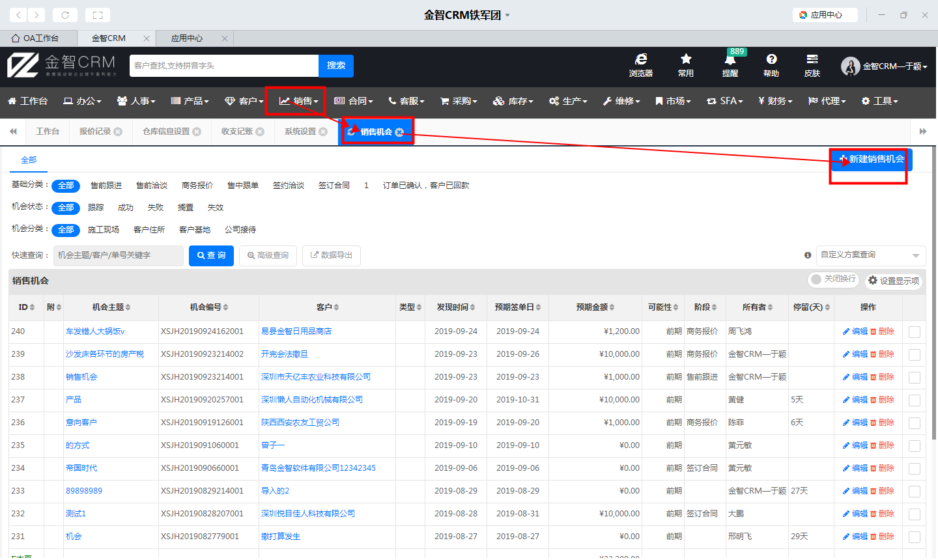
Task: Check the checkbox for row 238
Action: pos(915,378)
